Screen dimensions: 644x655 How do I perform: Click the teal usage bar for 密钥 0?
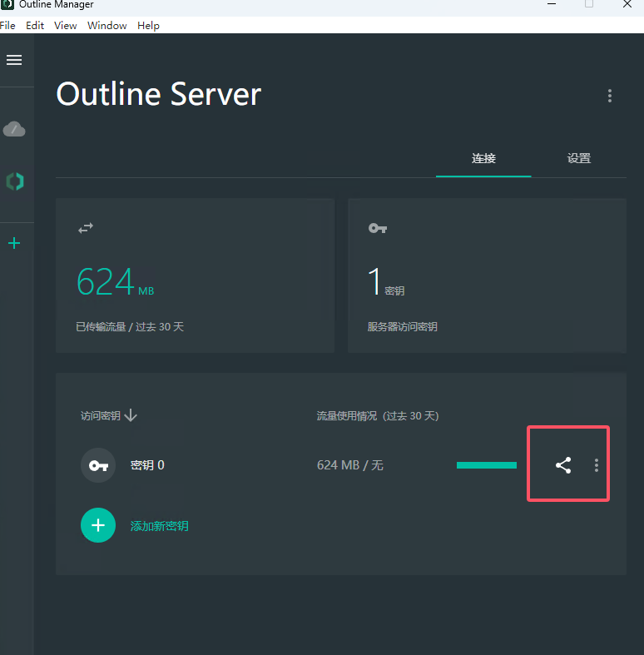487,465
